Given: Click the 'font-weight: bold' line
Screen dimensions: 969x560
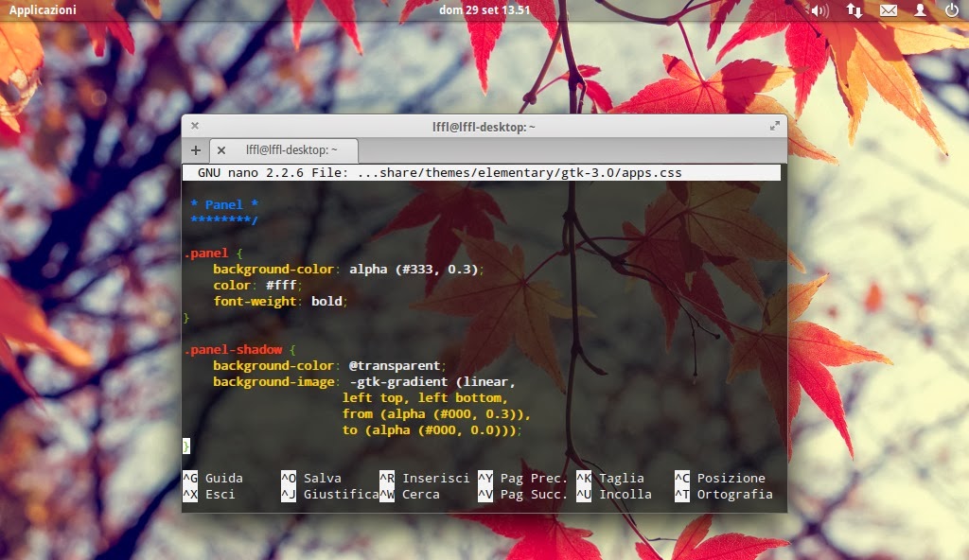Looking at the screenshot, I should point(279,301).
